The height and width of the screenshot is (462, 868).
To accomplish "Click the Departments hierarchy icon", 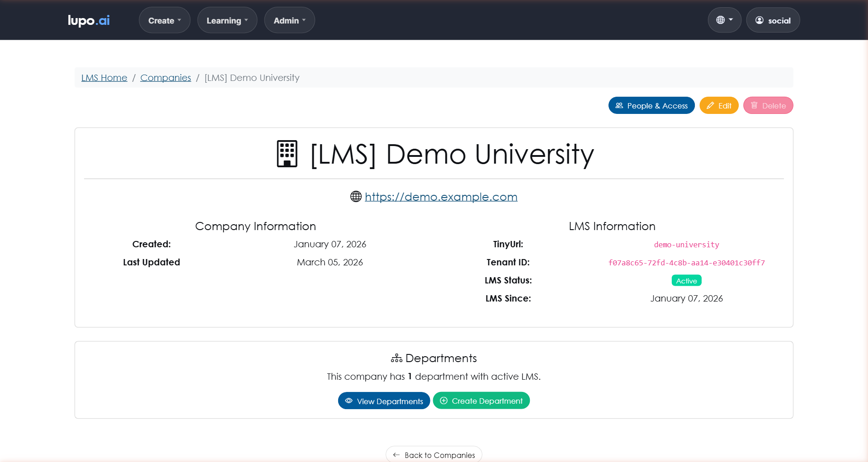I will click(396, 358).
